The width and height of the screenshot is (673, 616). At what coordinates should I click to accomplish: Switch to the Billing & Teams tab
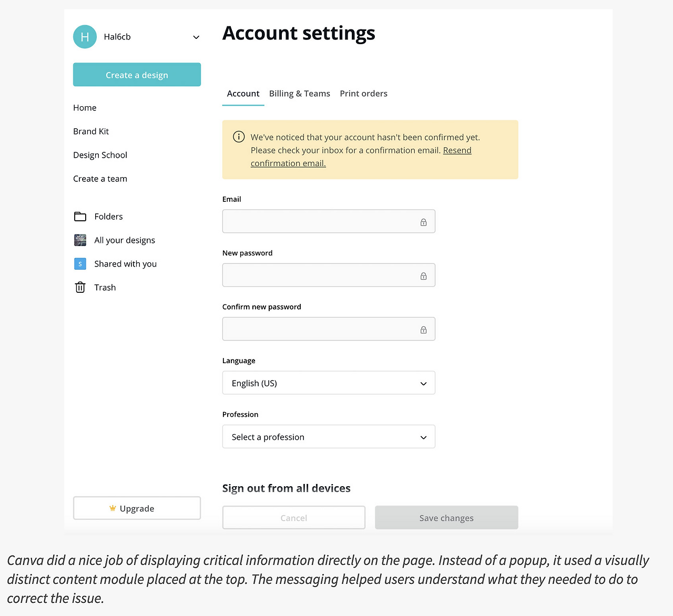click(x=300, y=94)
